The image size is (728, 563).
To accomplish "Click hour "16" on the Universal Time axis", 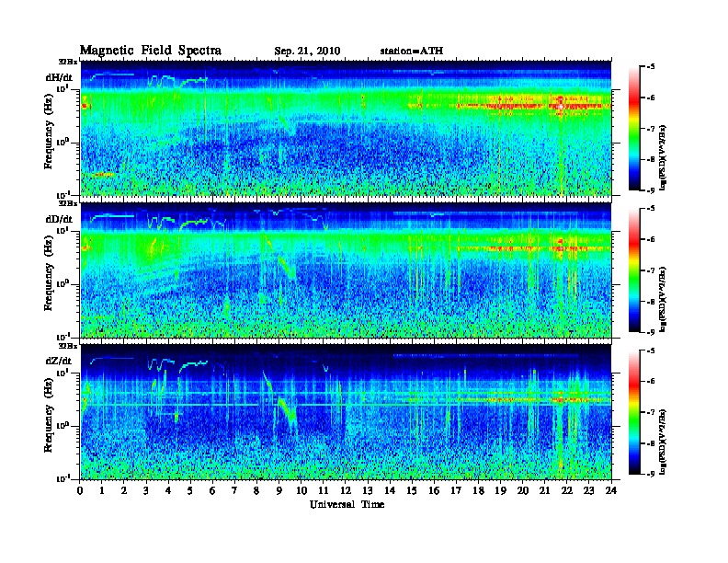I will 434,491.
